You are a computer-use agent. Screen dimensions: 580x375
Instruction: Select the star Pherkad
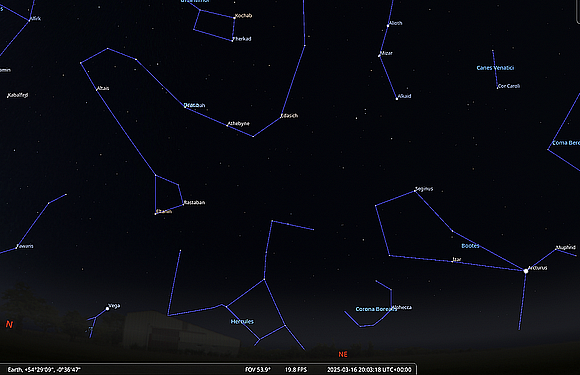point(233,40)
